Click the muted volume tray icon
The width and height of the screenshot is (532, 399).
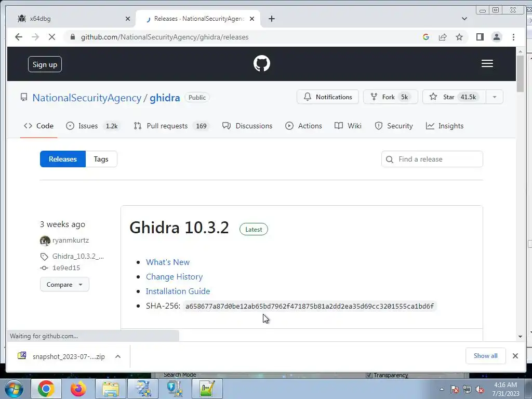point(480,390)
